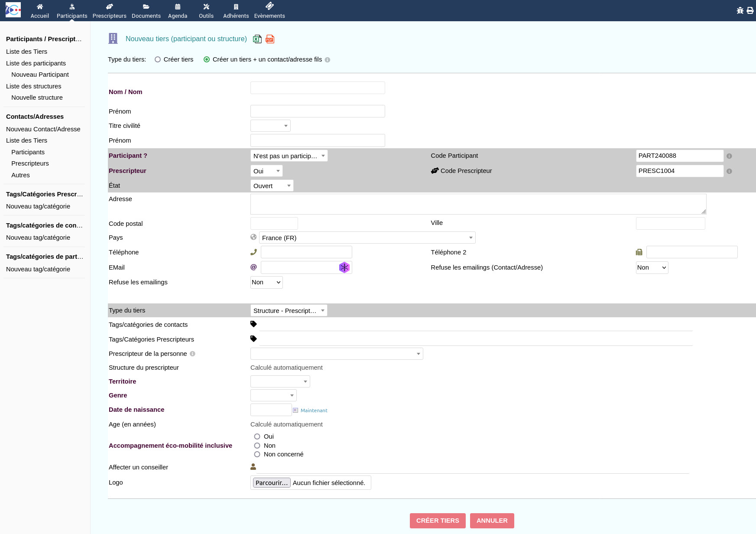Click info icon next to Code Participant

[729, 156]
